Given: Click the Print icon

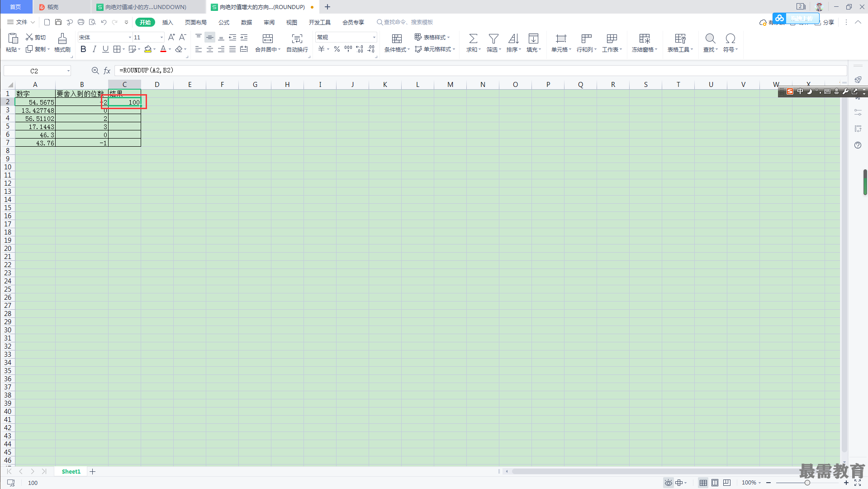Looking at the screenshot, I should pos(81,22).
